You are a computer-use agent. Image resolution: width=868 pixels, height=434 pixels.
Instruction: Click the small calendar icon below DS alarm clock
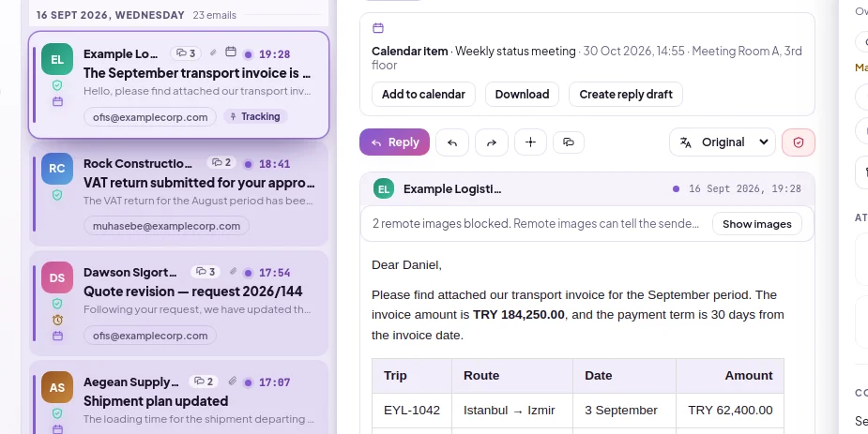[57, 336]
